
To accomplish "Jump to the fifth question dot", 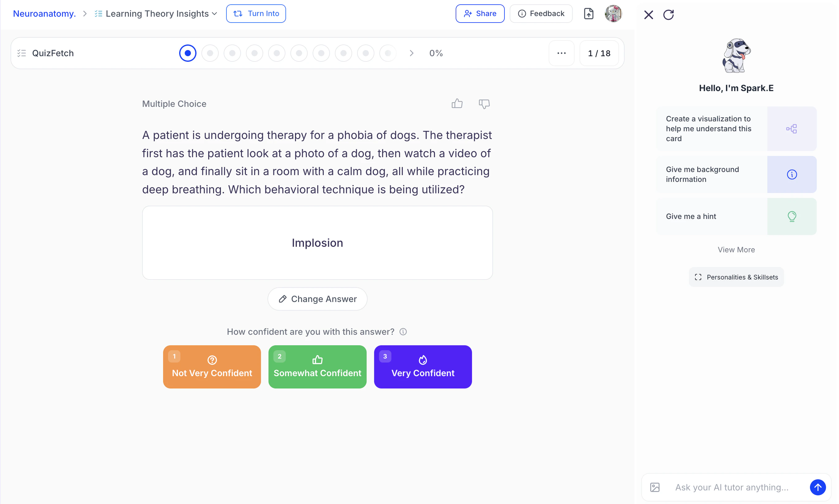I will [x=277, y=53].
